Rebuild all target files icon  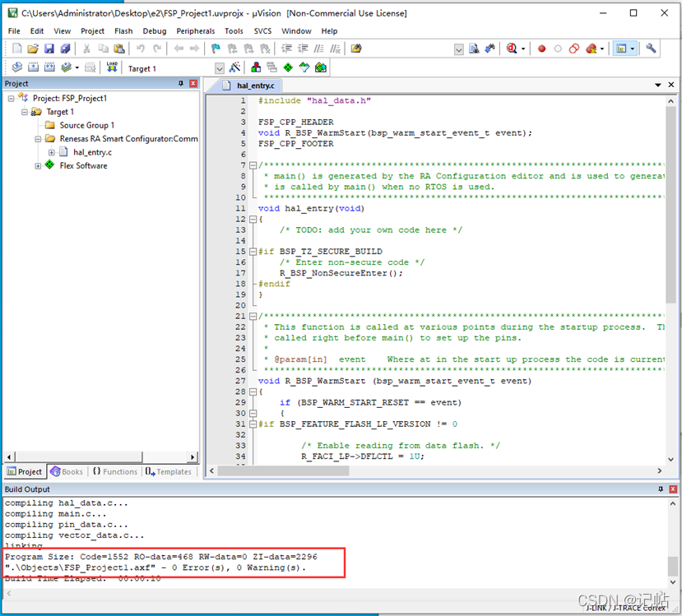coord(49,67)
